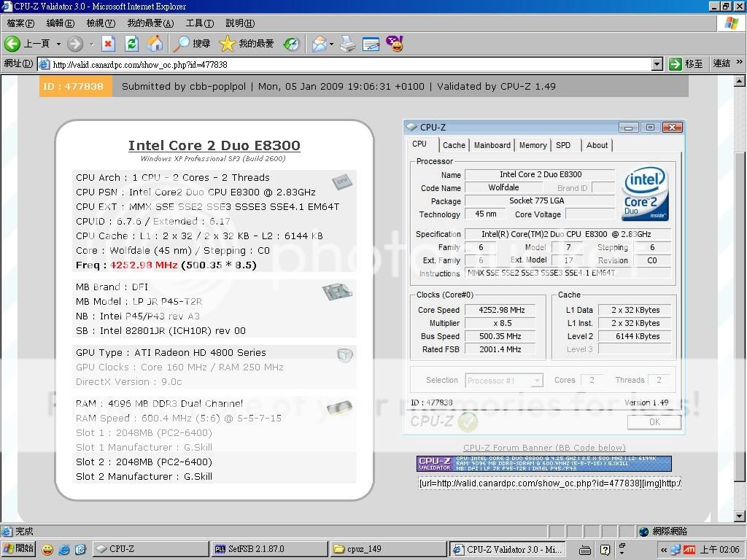Select the CPU tab in CPU-Z
Viewport: 747px width, 560px height.
419,144
